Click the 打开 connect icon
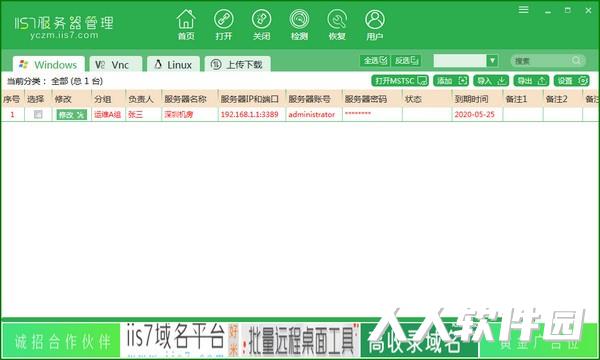This screenshot has height=360, width=600. pyautogui.click(x=223, y=24)
